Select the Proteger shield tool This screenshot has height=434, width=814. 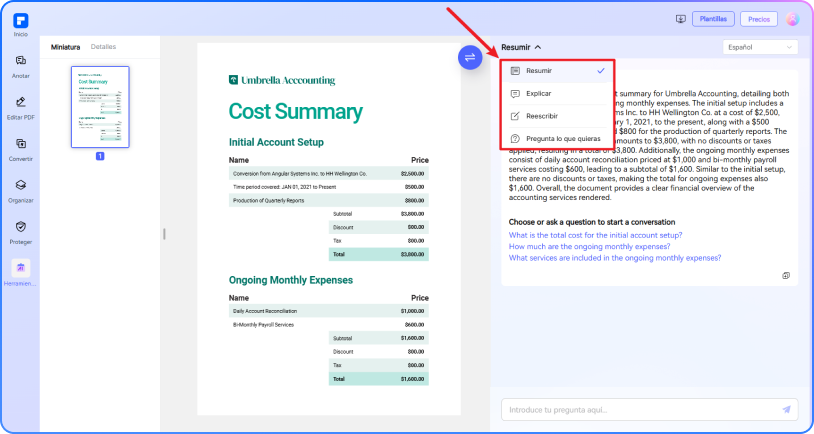[x=21, y=228]
